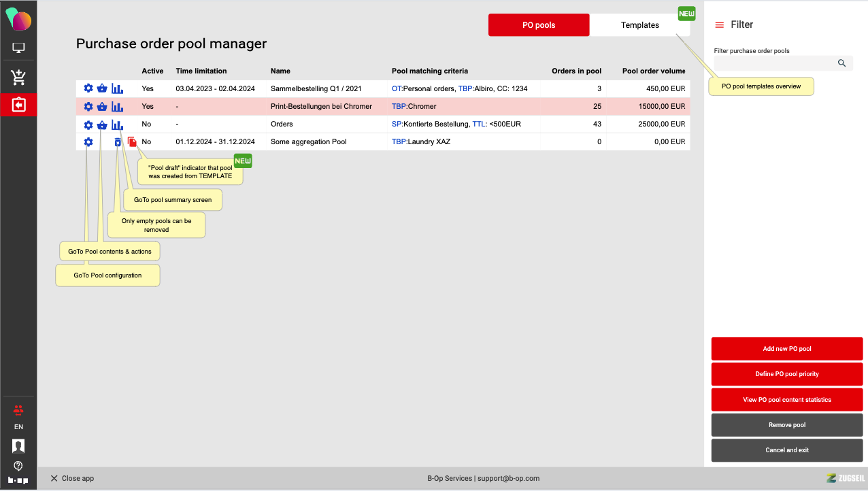The image size is (868, 491).
Task: Open basket contents icon for Print-Bestellungen pool
Action: point(102,107)
